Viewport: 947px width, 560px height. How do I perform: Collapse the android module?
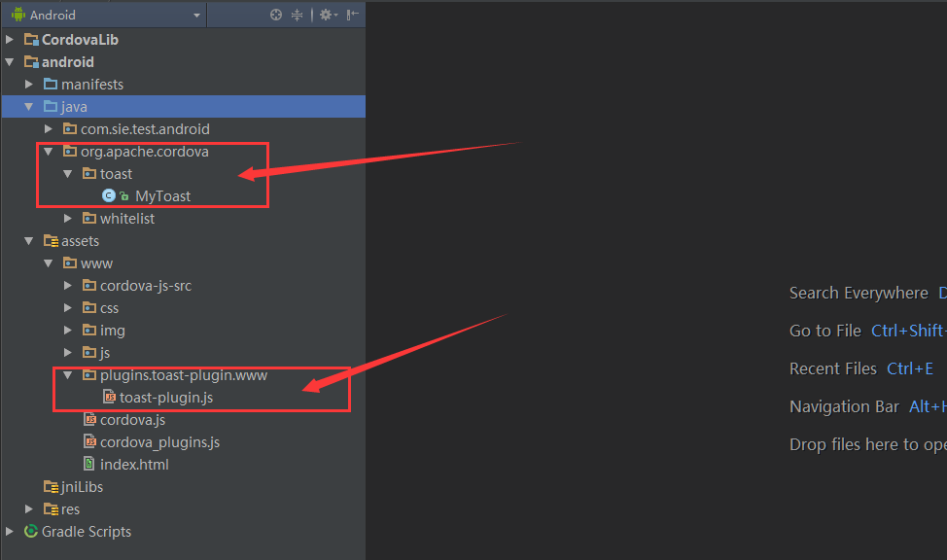point(10,62)
